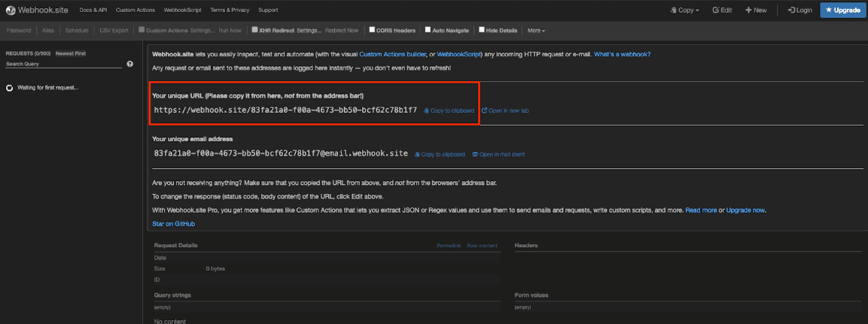
Task: Click the unique email address text
Action: click(282, 153)
